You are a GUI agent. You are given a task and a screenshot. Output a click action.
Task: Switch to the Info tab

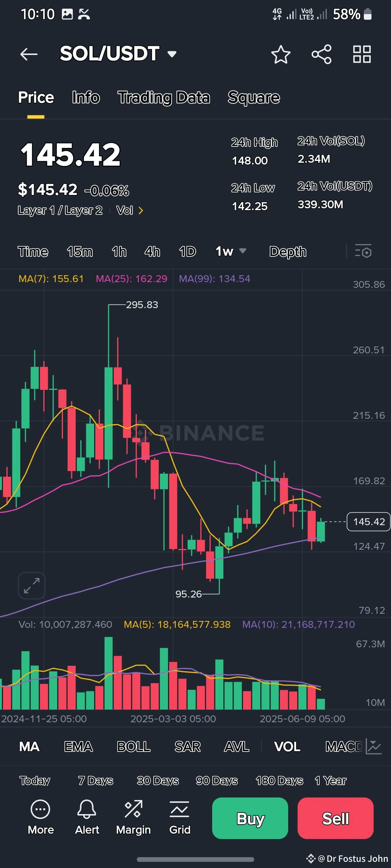[x=86, y=98]
